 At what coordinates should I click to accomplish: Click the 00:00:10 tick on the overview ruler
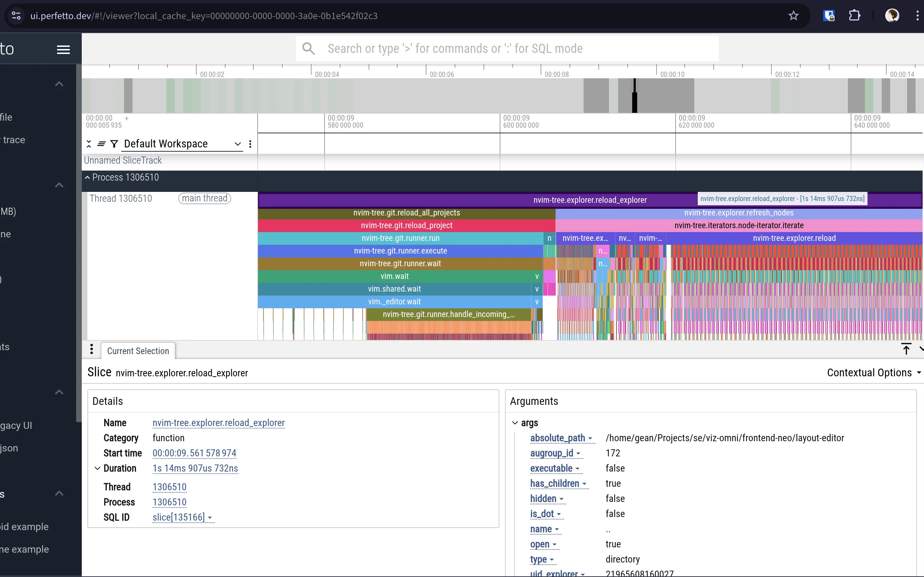click(x=672, y=74)
